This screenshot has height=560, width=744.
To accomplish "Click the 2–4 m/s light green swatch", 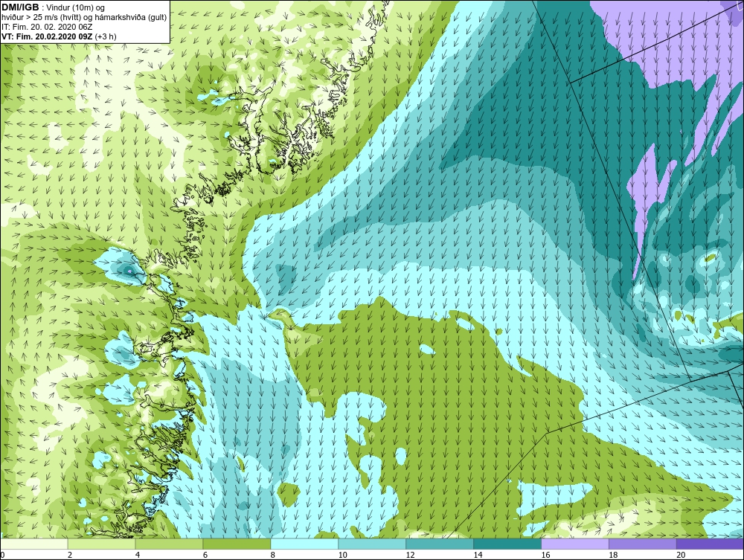I will [101, 544].
